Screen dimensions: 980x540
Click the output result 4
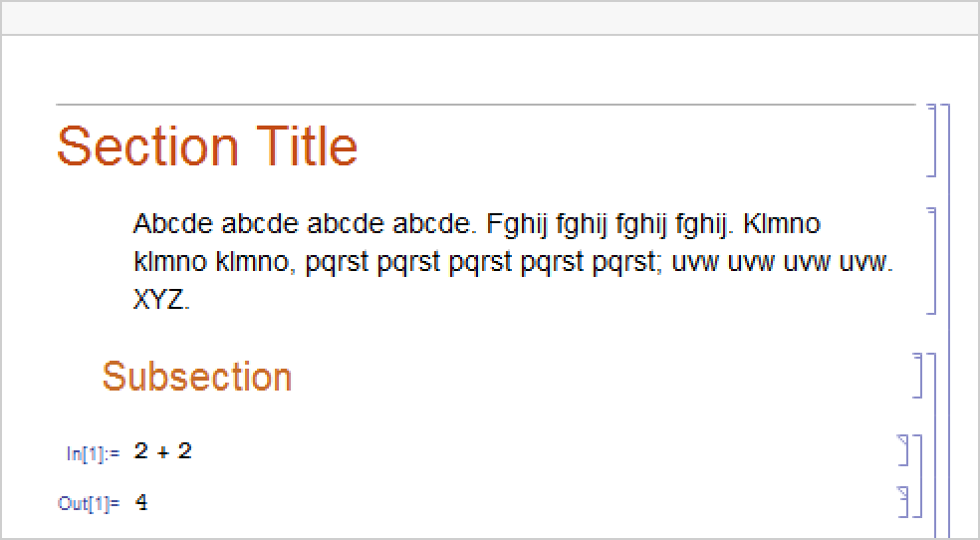point(141,503)
